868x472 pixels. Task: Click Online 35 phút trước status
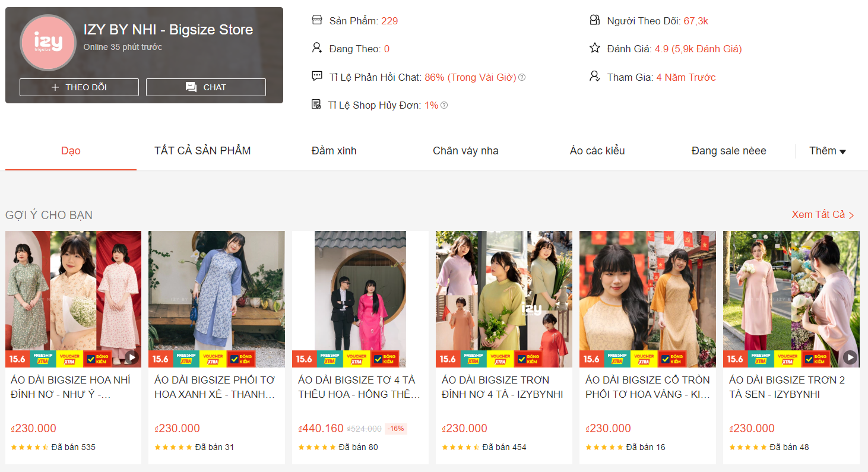[x=122, y=47]
